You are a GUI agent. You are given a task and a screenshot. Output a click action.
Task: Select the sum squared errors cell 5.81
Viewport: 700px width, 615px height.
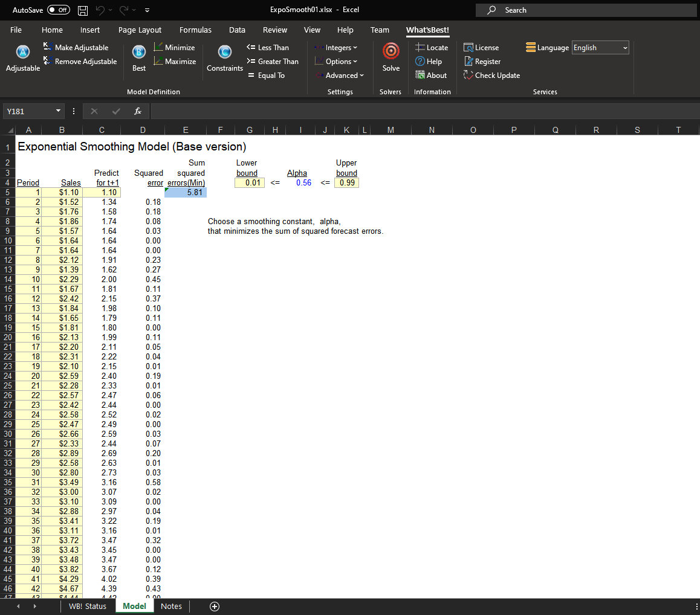point(186,192)
